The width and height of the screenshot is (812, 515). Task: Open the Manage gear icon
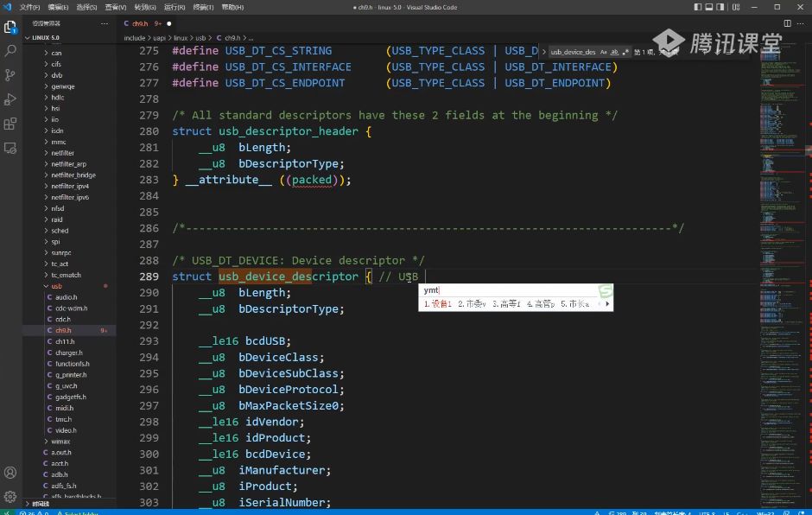(x=10, y=496)
